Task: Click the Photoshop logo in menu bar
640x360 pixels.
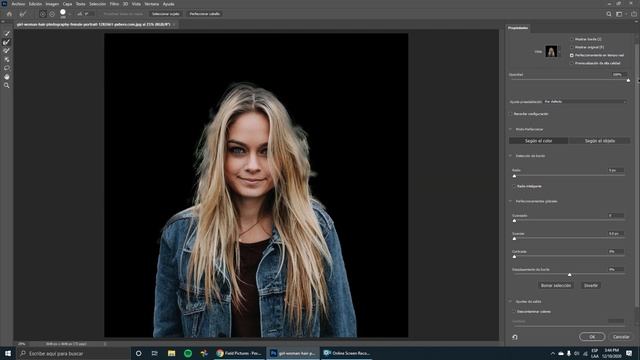Action: click(4, 4)
